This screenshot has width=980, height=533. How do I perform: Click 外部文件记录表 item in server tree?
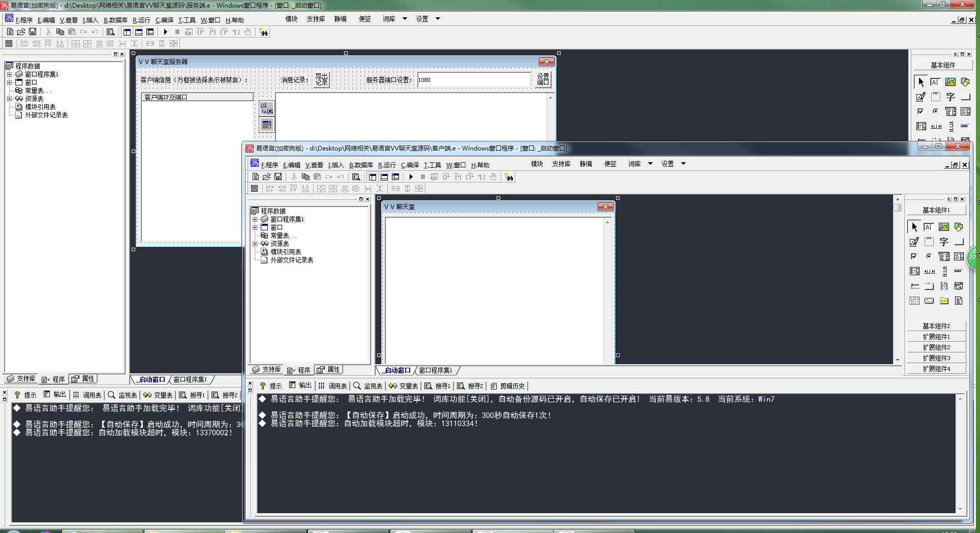[46, 115]
